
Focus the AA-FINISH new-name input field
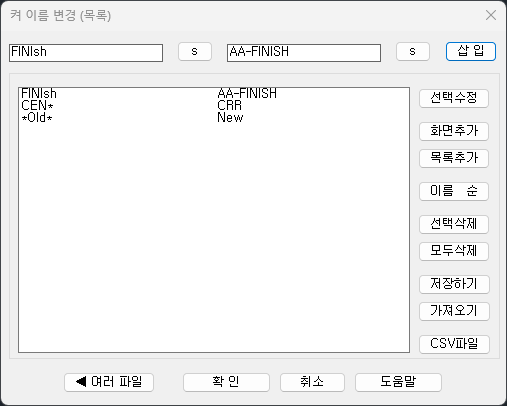(x=304, y=53)
